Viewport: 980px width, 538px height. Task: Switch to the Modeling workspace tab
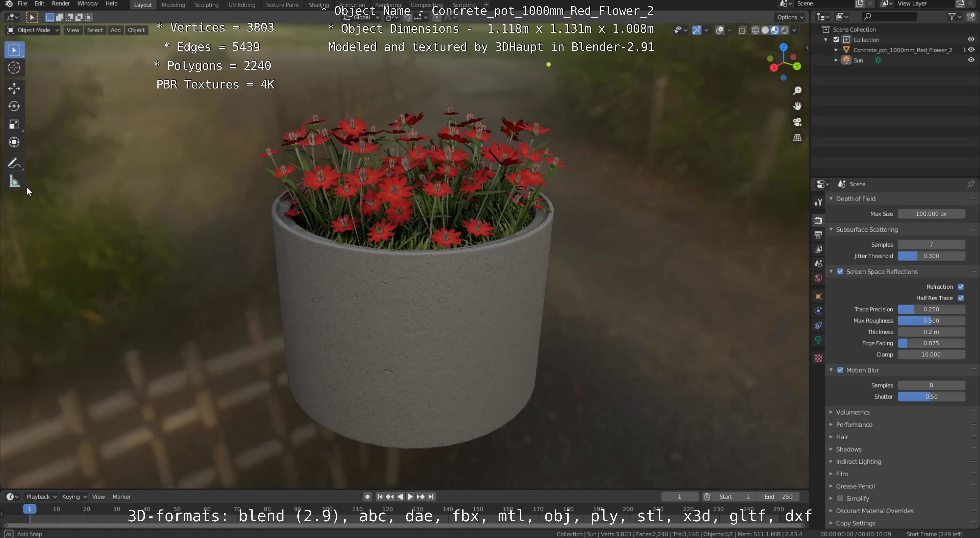coord(173,5)
